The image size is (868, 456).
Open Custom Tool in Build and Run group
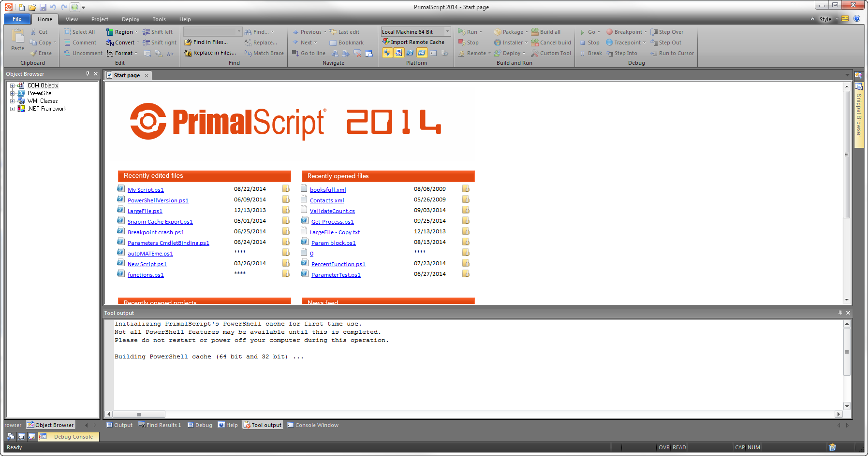[x=551, y=53]
